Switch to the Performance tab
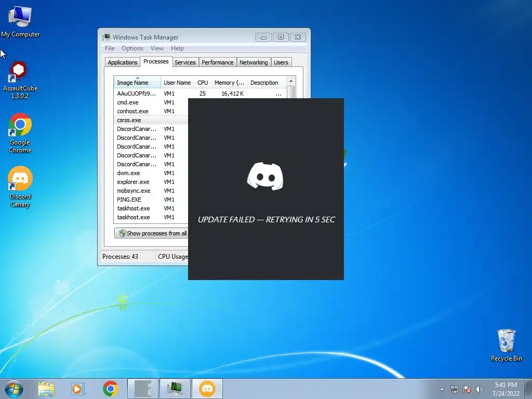 [218, 62]
